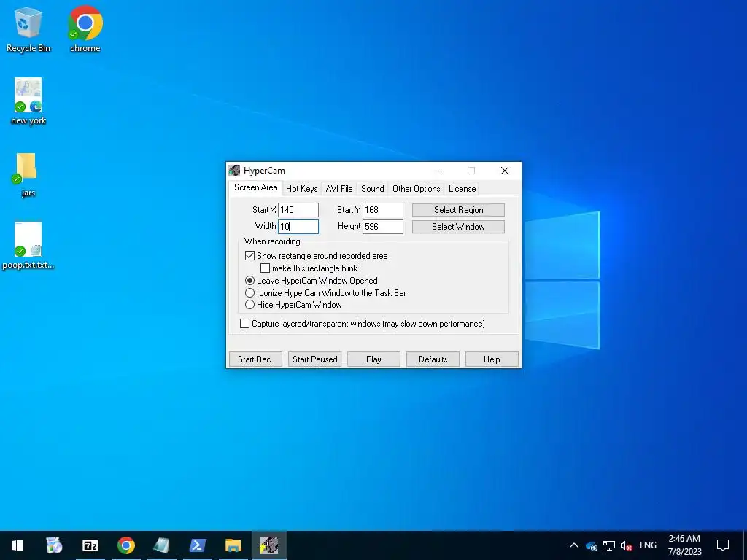Open 7-Zip from the taskbar
This screenshot has height=560, width=747.
[90, 545]
